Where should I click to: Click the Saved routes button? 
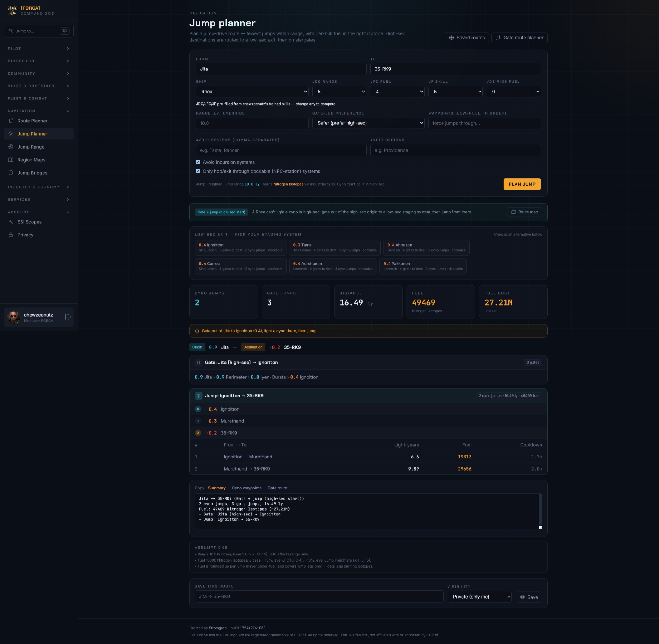point(467,38)
